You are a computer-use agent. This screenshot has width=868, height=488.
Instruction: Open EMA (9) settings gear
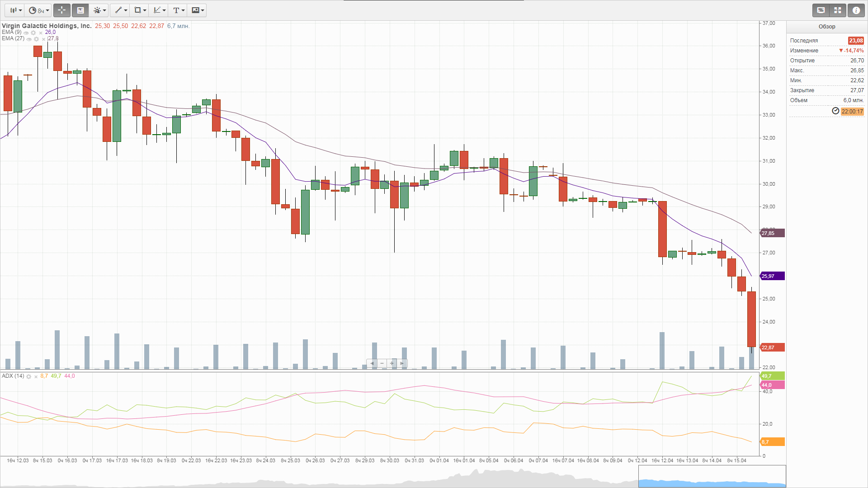(33, 33)
